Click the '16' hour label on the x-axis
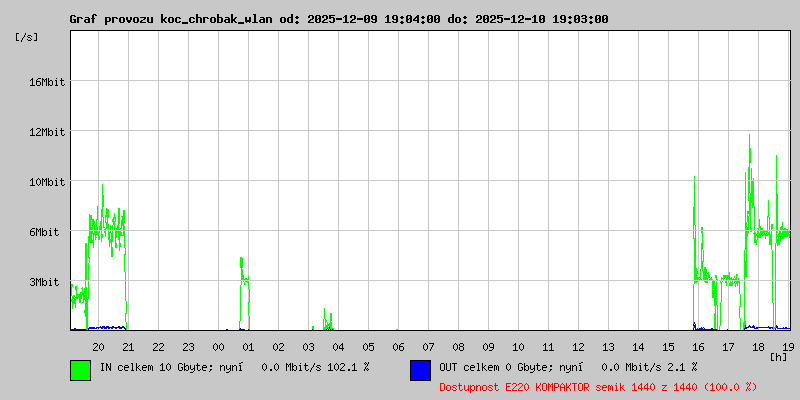This screenshot has width=800, height=400. click(x=698, y=347)
